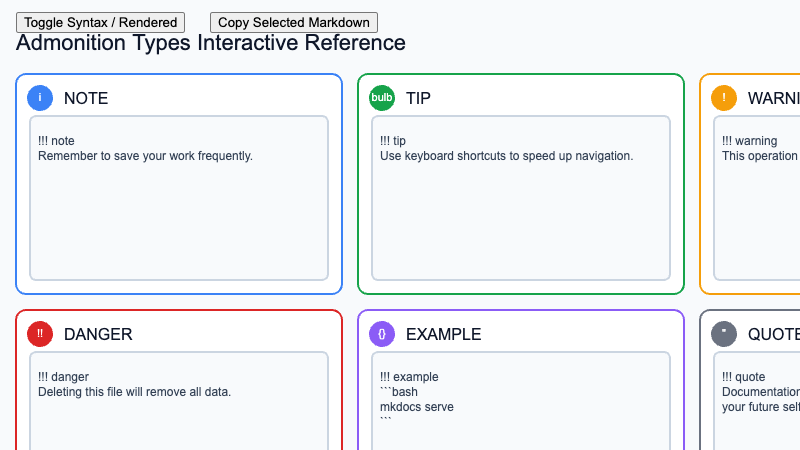Click the green bulb icon on TIP card
Screen dimensions: 800x450
(382, 98)
